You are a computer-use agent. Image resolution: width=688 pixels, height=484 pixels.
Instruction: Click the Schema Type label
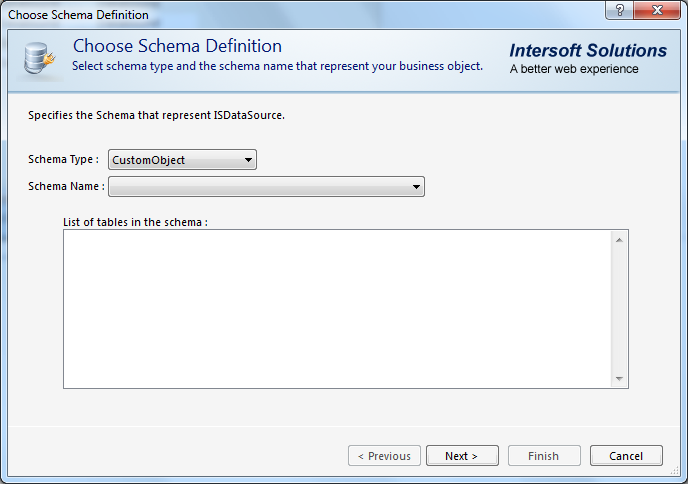(x=63, y=160)
